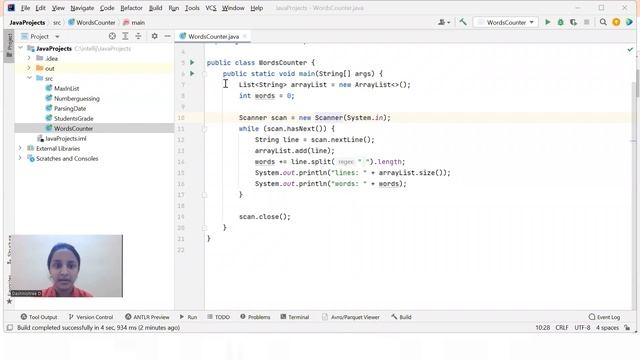Viewport: 640px width, 360px height.
Task: Open the File menu
Action: 25,8
